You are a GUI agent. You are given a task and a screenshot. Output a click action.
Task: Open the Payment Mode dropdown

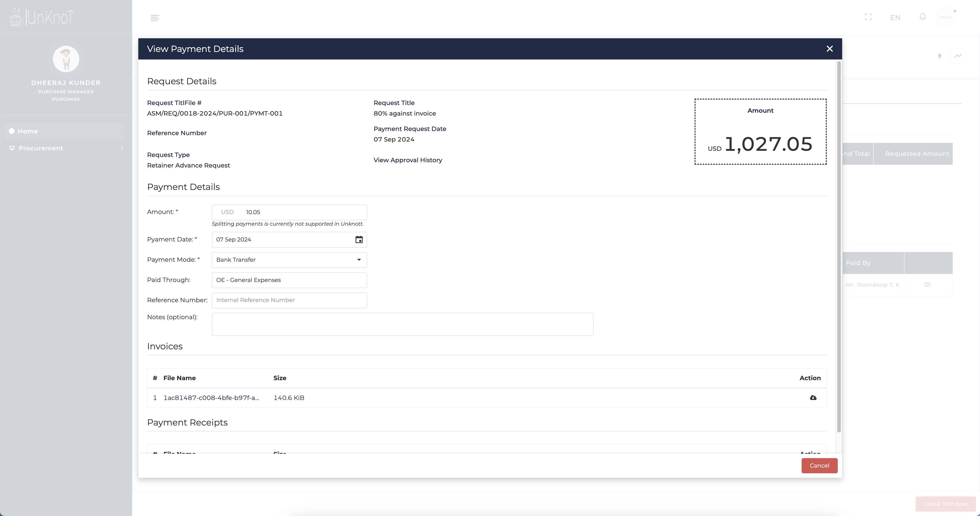tap(289, 260)
